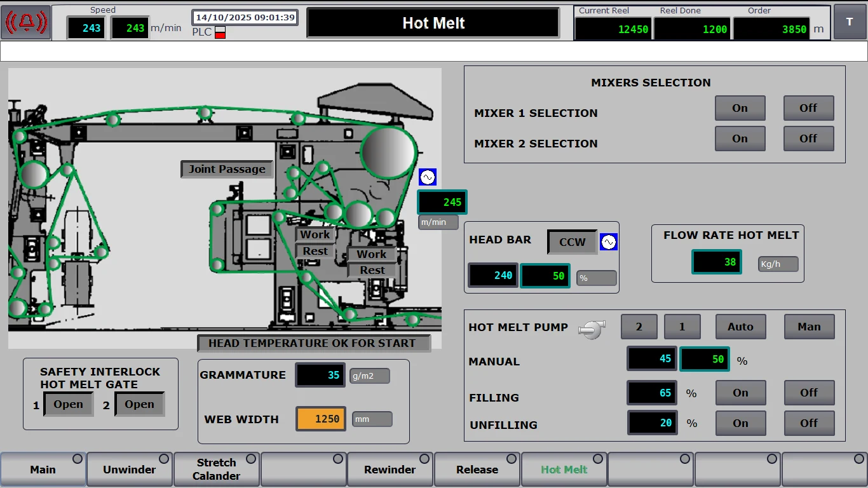Select the Hot Melt tab
This screenshot has width=868, height=488.
[564, 470]
